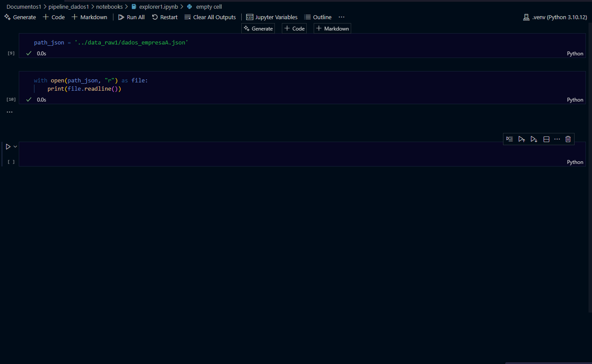Screen dimensions: 592x364
Task: Click the 0.0s execution time in cell 9
Action: pos(41,54)
